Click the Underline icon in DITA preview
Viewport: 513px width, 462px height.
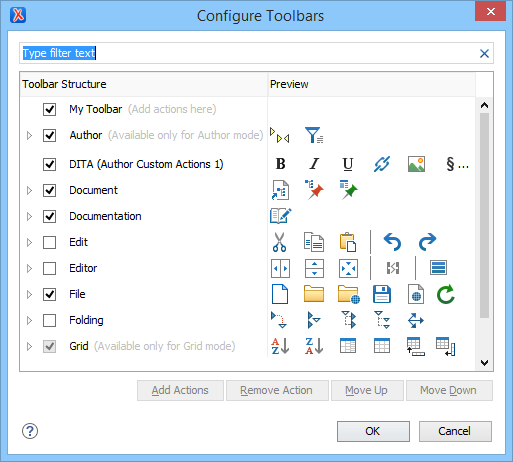click(x=348, y=164)
